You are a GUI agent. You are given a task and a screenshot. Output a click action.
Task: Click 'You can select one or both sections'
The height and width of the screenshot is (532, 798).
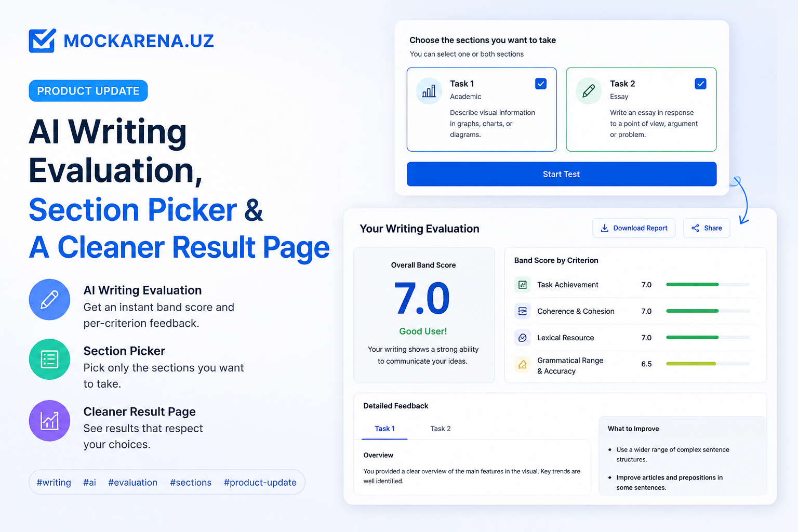click(467, 54)
